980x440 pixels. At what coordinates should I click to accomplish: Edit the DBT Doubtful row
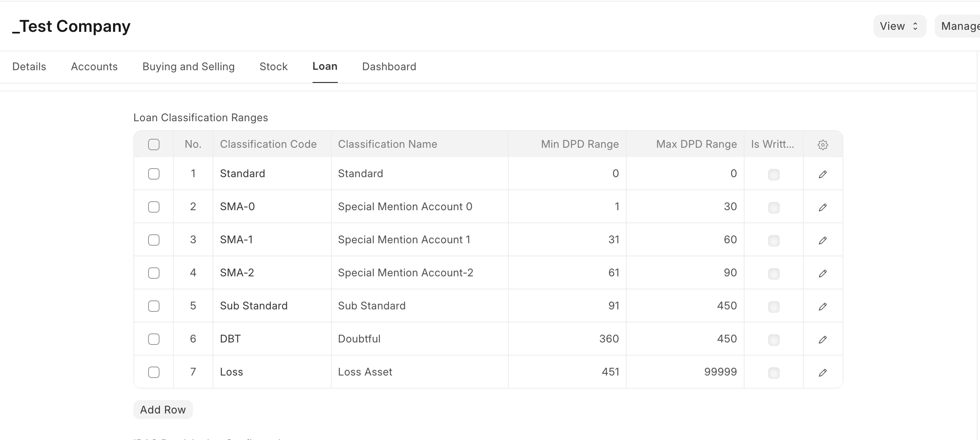click(x=823, y=340)
